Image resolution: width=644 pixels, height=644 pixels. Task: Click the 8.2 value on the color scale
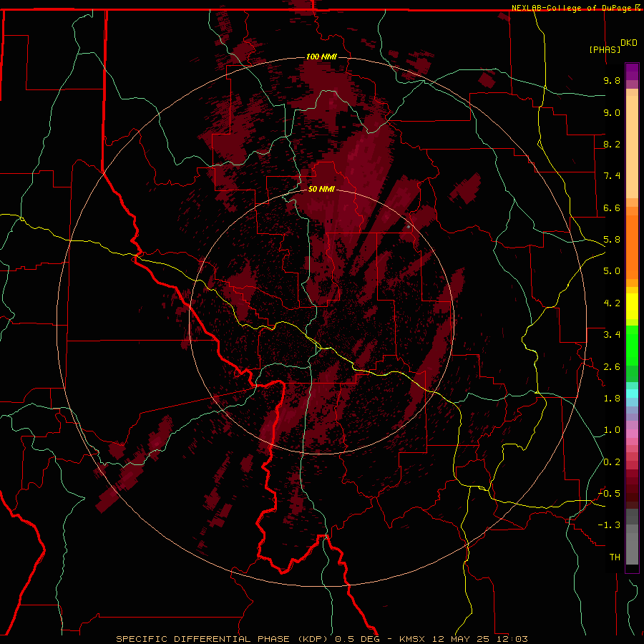click(612, 144)
